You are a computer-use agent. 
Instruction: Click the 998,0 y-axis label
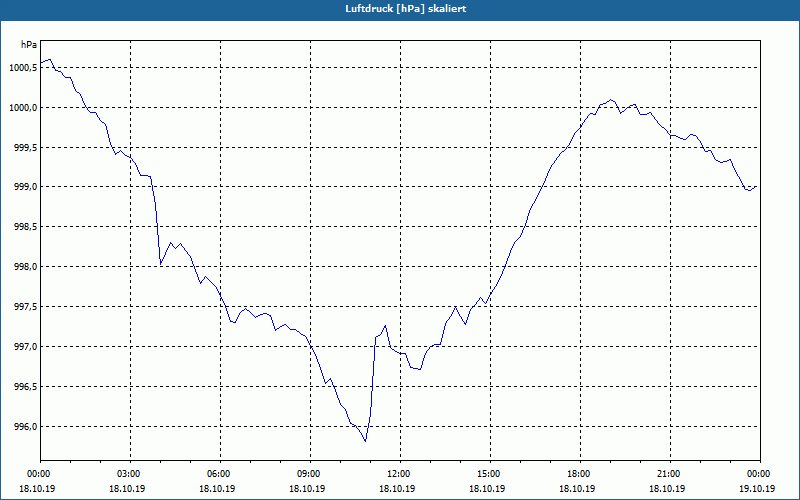click(25, 267)
